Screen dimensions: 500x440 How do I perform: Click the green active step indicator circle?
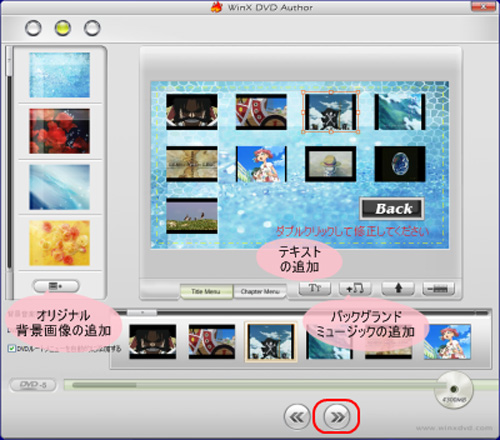[x=63, y=28]
